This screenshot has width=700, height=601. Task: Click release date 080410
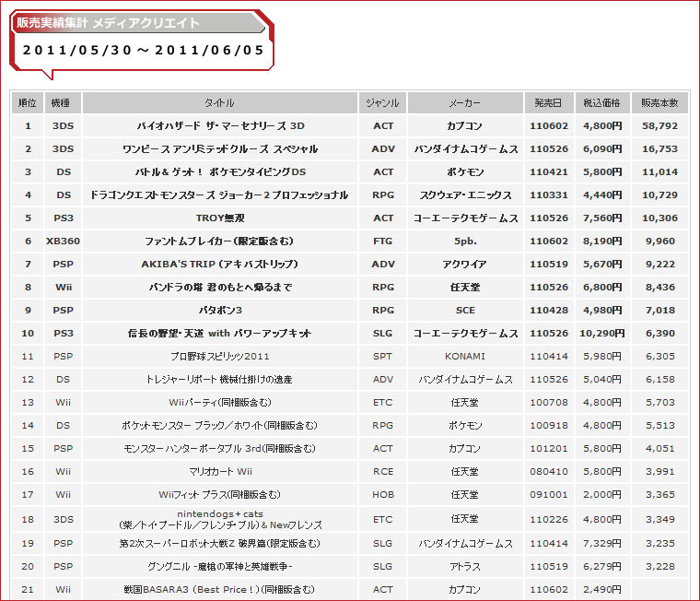(x=549, y=471)
